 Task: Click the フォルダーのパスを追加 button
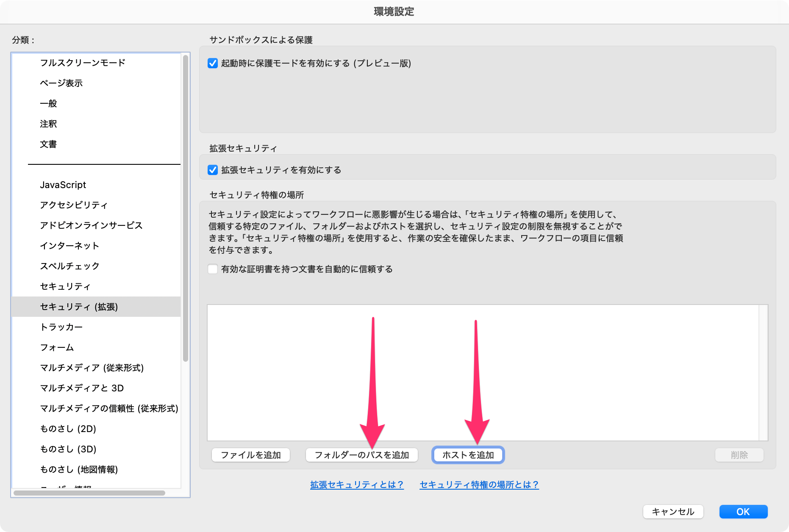click(x=362, y=455)
